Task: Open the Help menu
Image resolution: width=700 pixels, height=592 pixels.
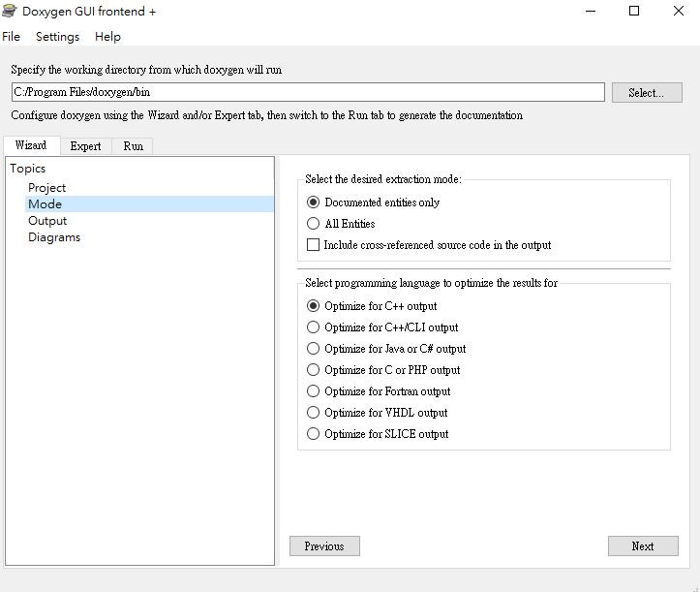Action: coord(107,37)
